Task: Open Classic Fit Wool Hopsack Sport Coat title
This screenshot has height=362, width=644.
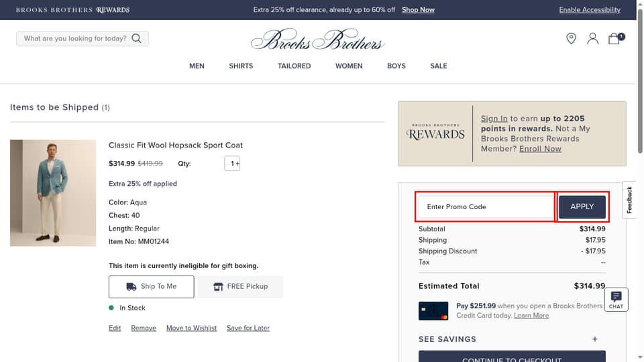Action: point(175,145)
